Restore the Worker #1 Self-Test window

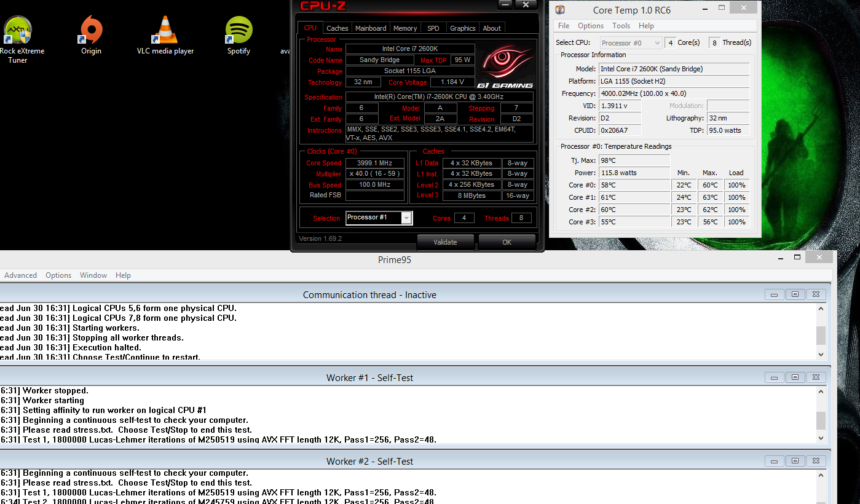pyautogui.click(x=795, y=377)
